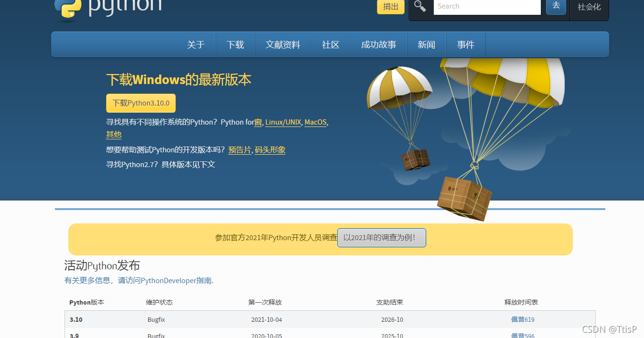
Task: Open the MacOS link
Action: click(x=315, y=122)
